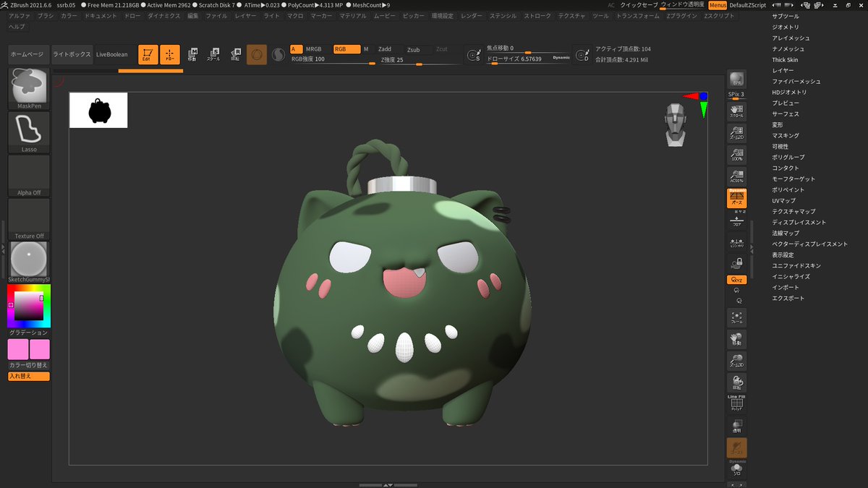Click the brush size S icon

tap(474, 54)
